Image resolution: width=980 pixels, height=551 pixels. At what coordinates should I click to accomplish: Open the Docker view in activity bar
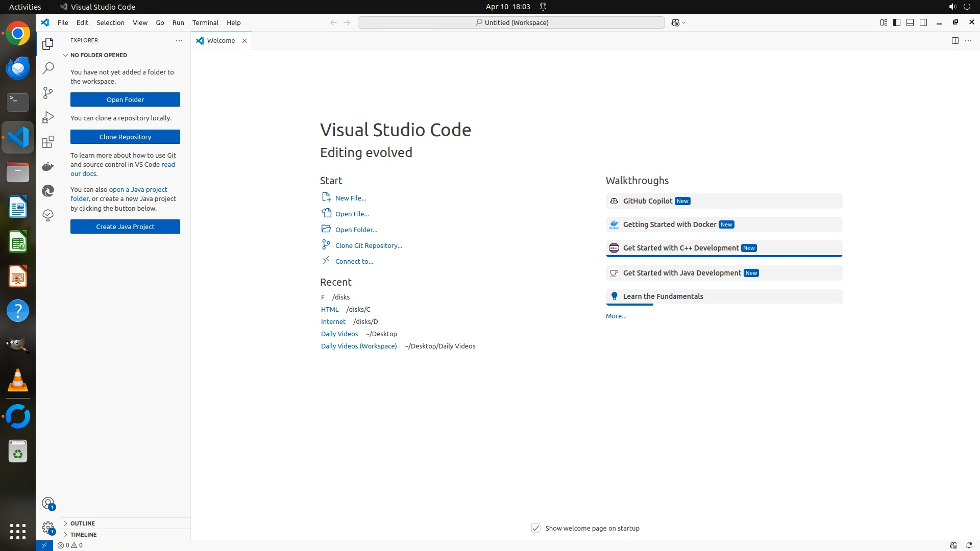coord(48,166)
